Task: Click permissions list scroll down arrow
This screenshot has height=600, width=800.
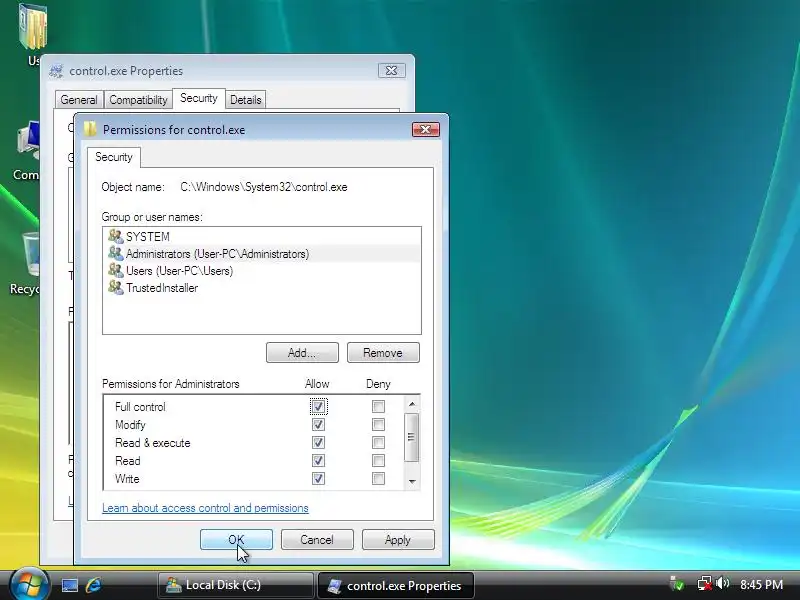Action: pyautogui.click(x=412, y=481)
